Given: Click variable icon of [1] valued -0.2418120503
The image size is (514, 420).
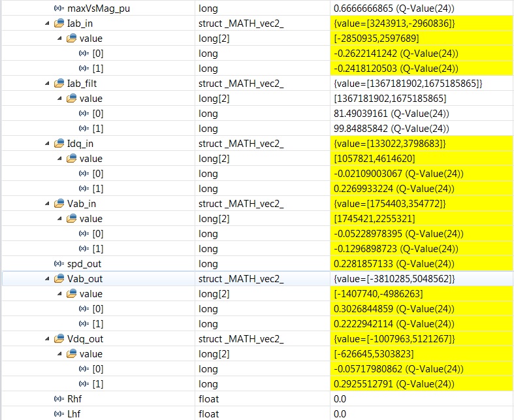Looking at the screenshot, I should [x=84, y=69].
